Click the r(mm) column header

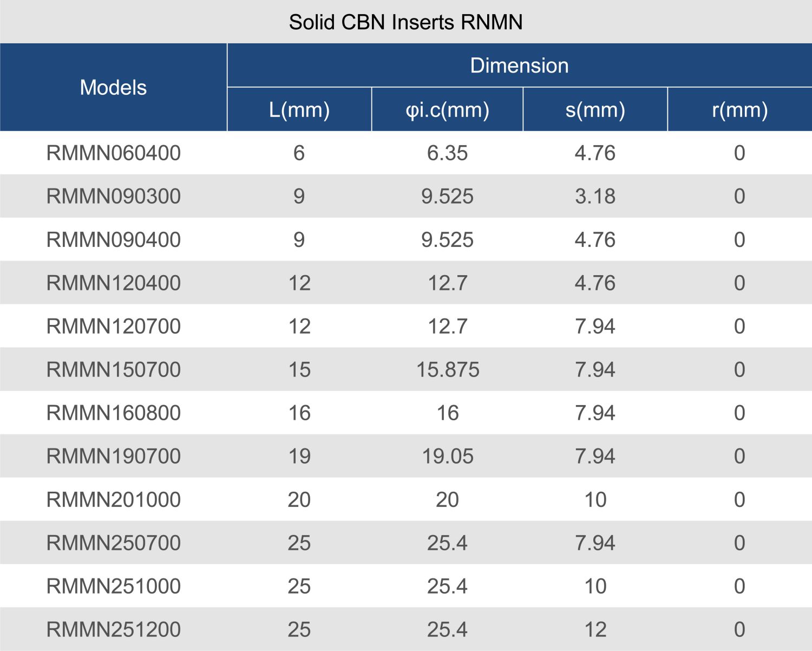click(x=739, y=110)
